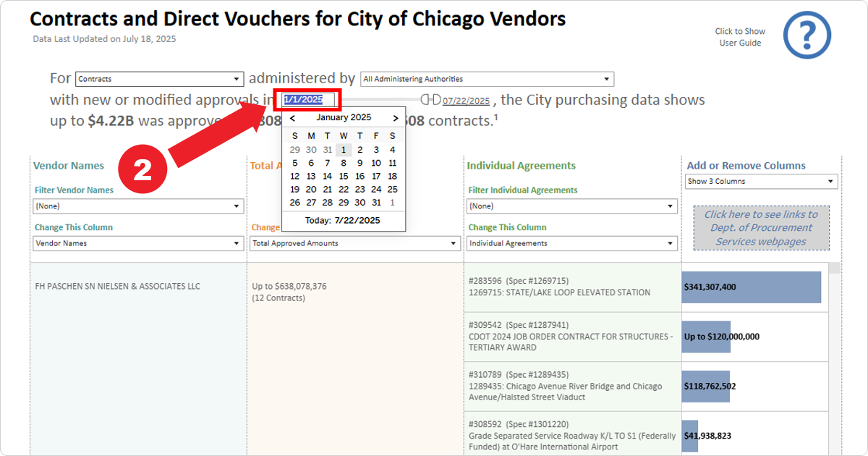Click '(12 Contracts)' text
This screenshot has width=868, height=456.
pyautogui.click(x=278, y=298)
